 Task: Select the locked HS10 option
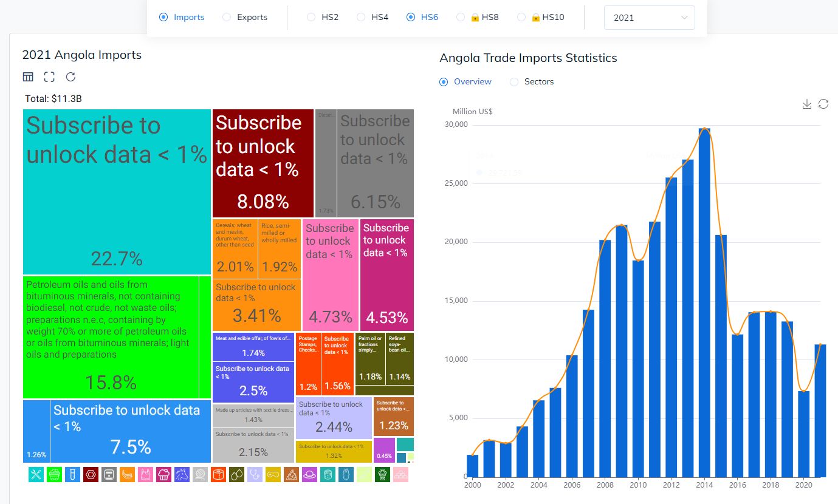click(521, 17)
